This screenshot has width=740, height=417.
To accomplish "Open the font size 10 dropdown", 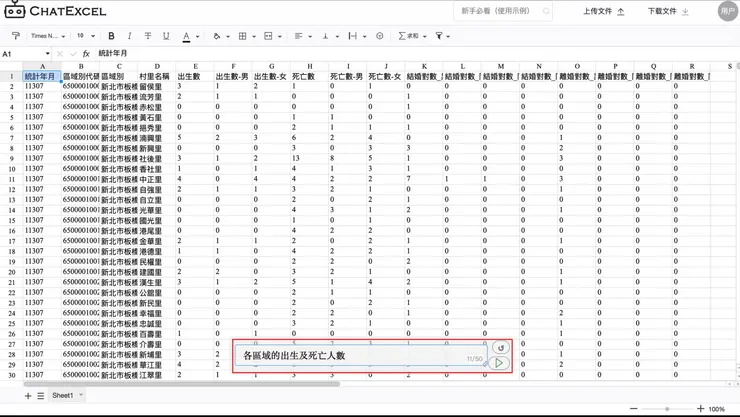I will coord(86,36).
